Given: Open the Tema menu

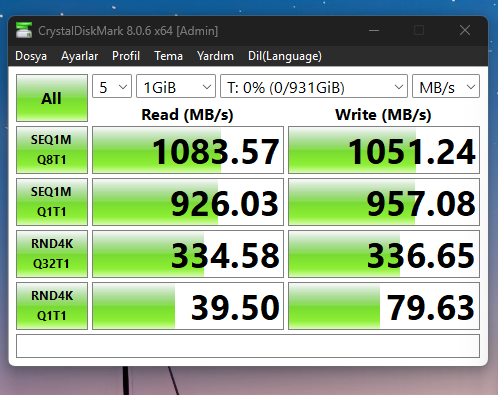Looking at the screenshot, I should [168, 56].
